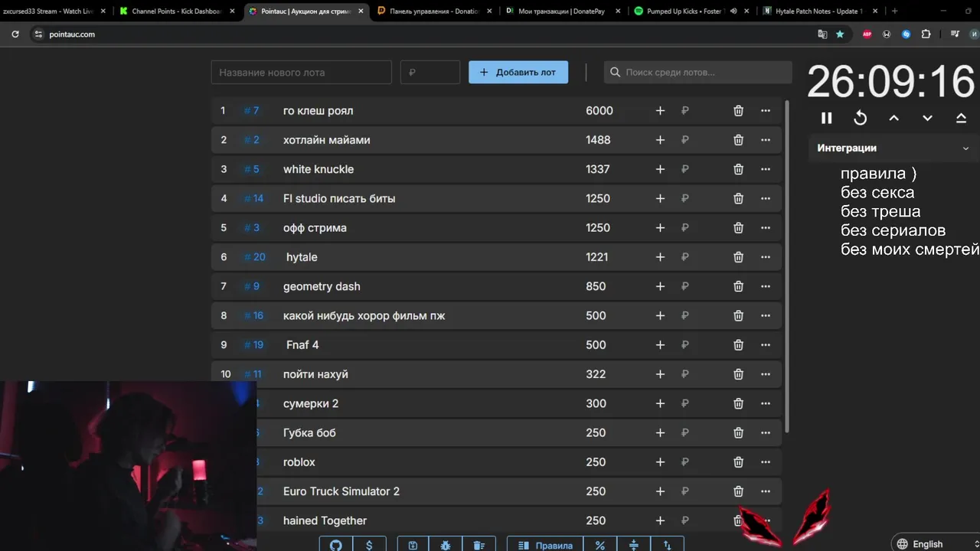
Task: Add amount to Fnaf 4 lot
Action: tap(660, 345)
